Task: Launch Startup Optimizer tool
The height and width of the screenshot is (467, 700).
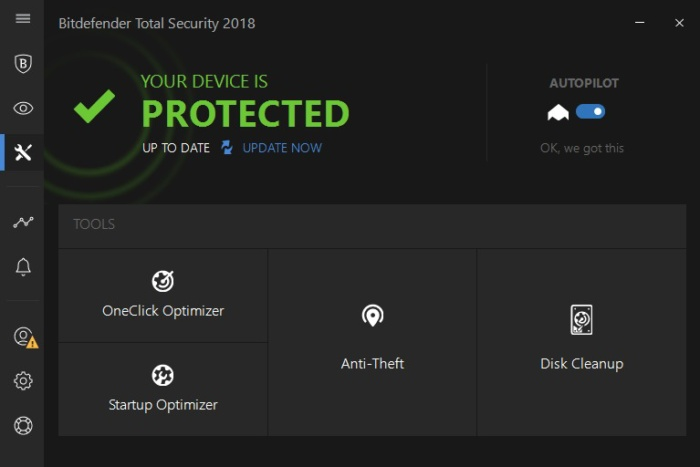Action: [x=163, y=388]
